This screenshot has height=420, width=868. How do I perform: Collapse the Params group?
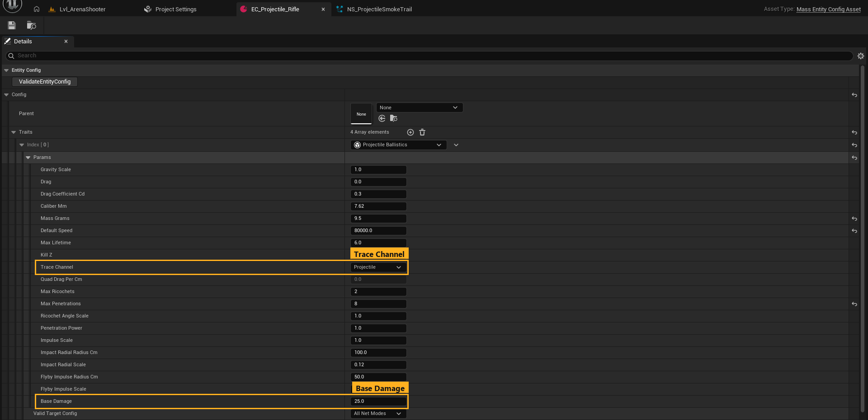(28, 158)
